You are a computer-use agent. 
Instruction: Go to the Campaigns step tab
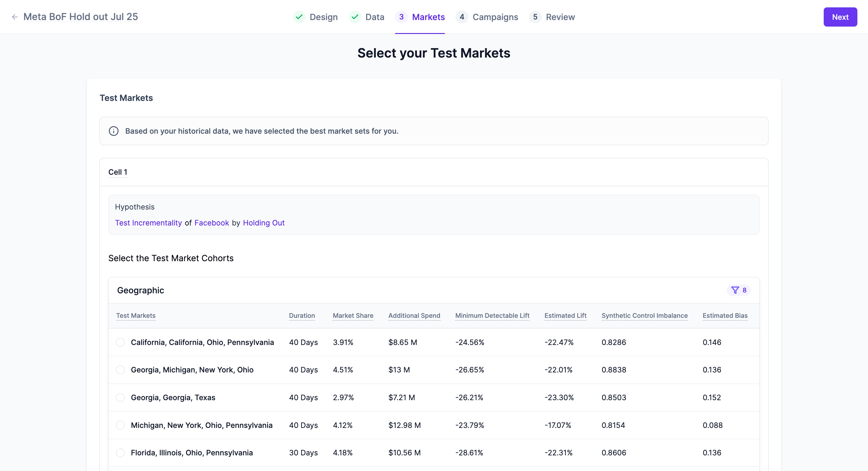pos(495,17)
